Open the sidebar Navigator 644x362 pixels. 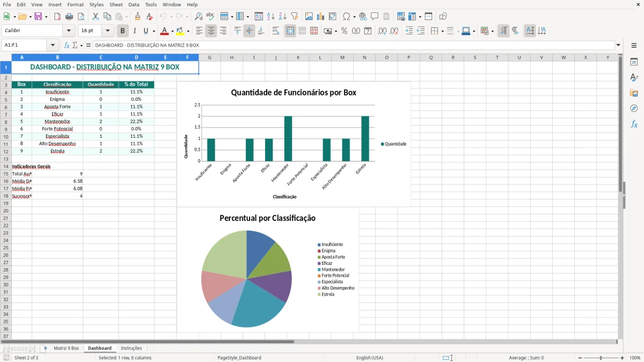coord(634,108)
